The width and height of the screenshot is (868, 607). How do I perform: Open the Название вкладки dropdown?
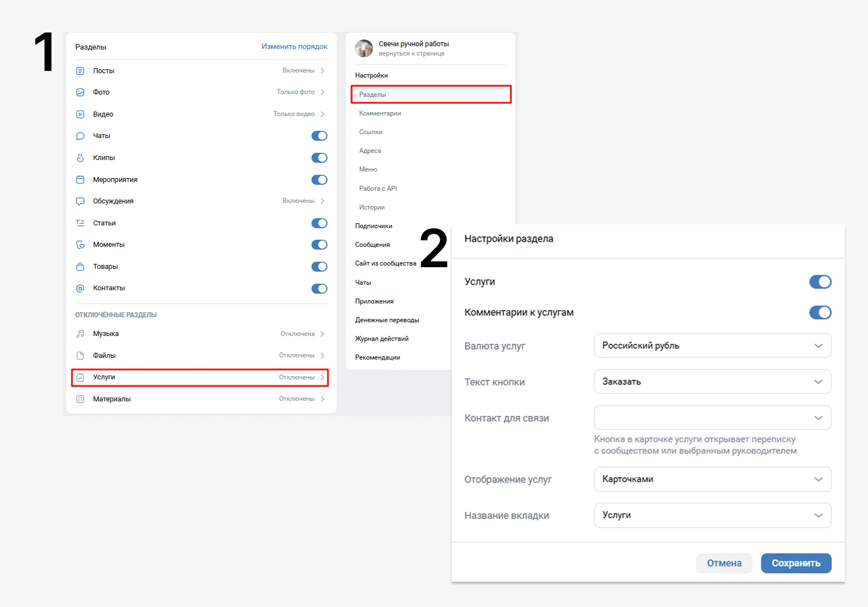[713, 515]
